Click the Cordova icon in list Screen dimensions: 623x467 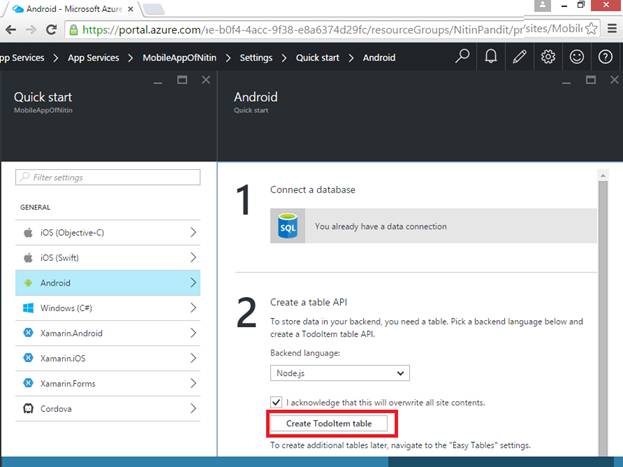pos(28,409)
